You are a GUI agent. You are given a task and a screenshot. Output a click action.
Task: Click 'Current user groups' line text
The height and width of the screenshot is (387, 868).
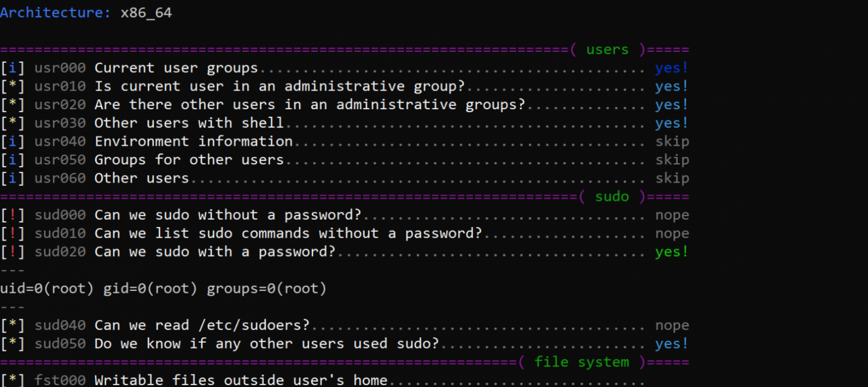[x=176, y=68]
